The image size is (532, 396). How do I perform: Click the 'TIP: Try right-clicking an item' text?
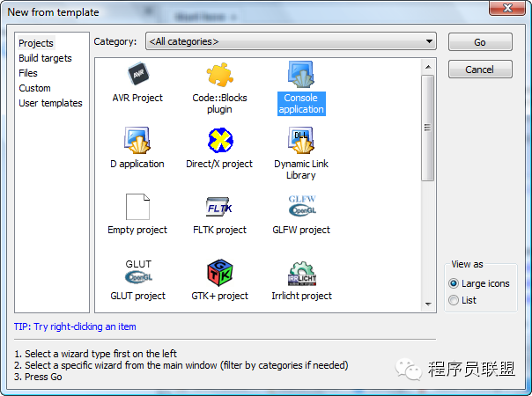[75, 326]
